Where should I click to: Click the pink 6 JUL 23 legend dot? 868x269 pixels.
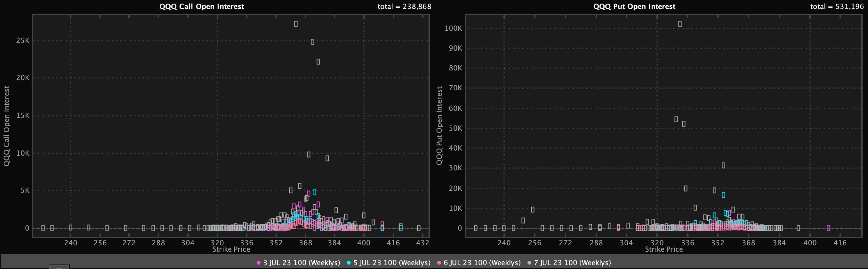pyautogui.click(x=439, y=263)
